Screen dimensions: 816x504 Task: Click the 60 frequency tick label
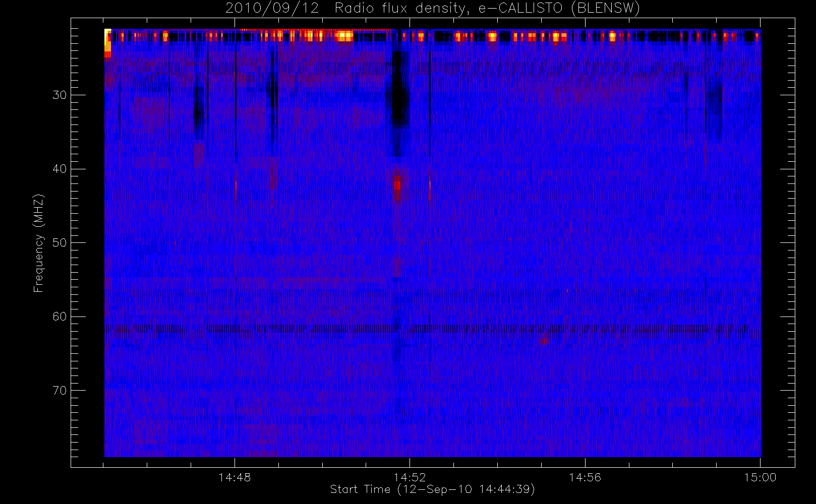tap(60, 317)
